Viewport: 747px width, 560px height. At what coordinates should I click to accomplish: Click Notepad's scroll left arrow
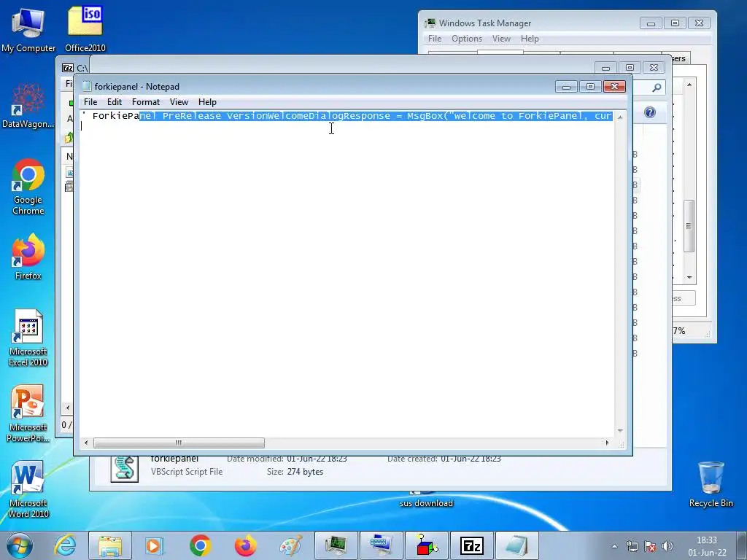(86, 443)
